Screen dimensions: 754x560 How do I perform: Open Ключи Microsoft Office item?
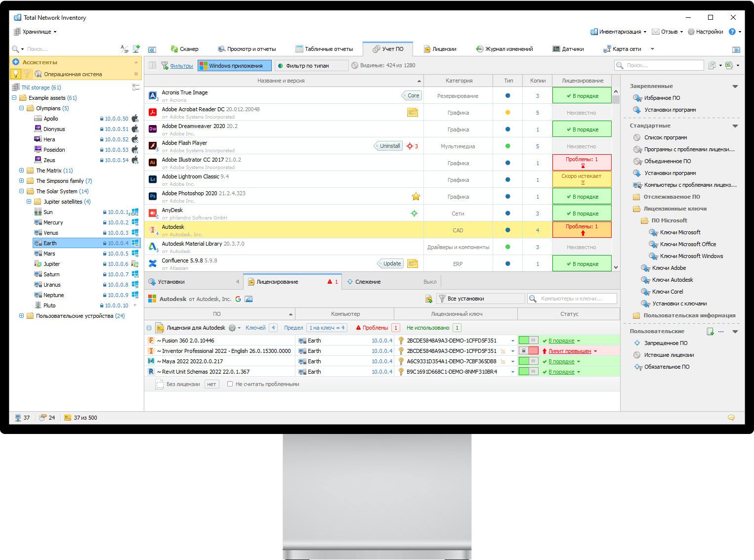pos(688,244)
